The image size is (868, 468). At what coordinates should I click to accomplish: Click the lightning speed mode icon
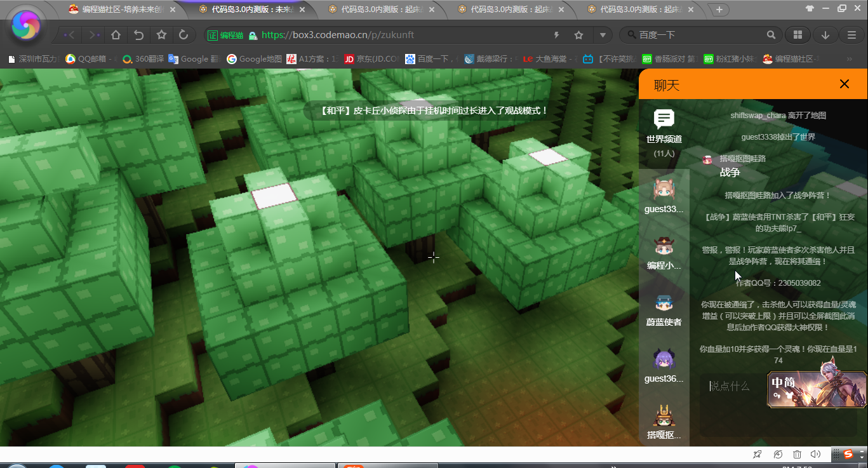pos(557,36)
